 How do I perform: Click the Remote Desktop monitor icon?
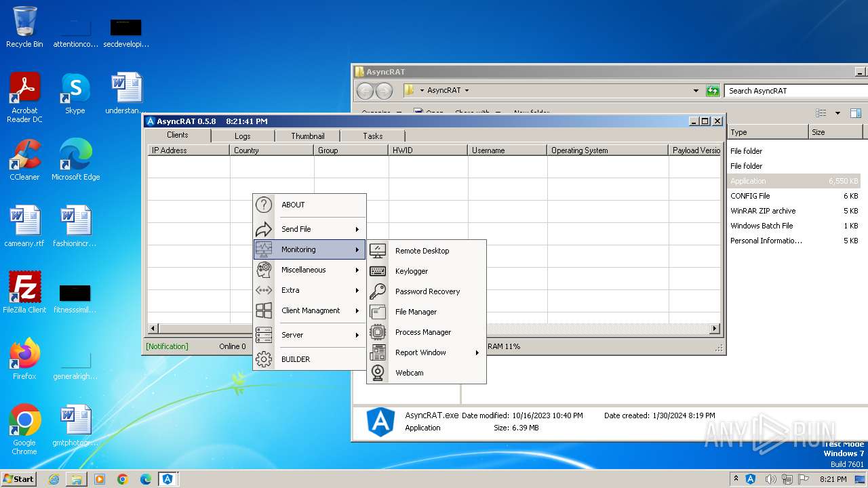coord(378,251)
